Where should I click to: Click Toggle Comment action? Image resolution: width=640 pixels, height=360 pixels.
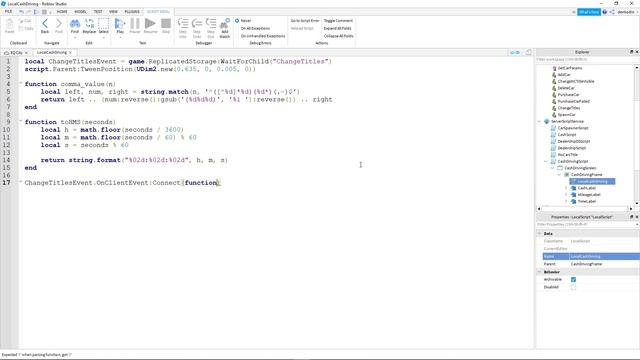pyautogui.click(x=338, y=20)
